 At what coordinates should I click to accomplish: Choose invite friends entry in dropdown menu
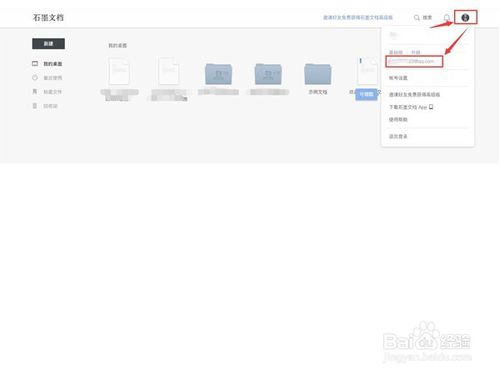pyautogui.click(x=414, y=95)
